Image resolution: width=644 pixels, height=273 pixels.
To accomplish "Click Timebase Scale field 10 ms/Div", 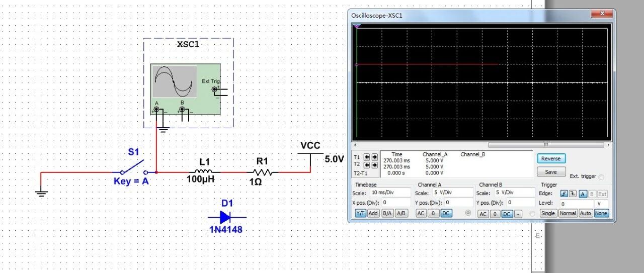I will [389, 193].
